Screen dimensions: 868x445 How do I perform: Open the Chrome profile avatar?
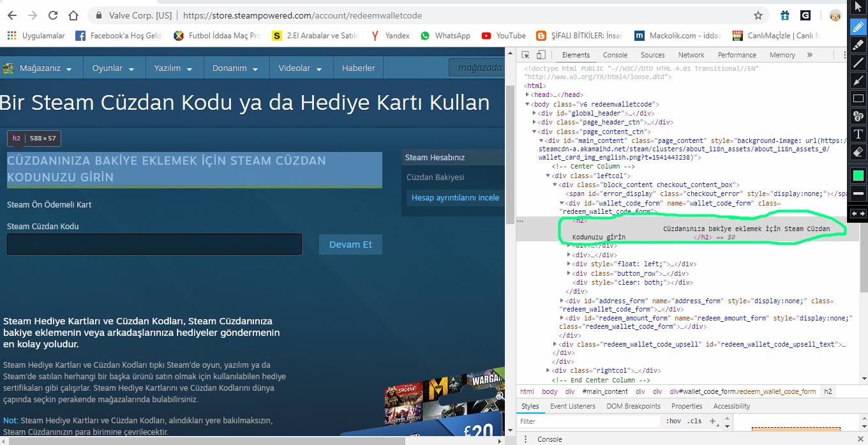coord(835,15)
